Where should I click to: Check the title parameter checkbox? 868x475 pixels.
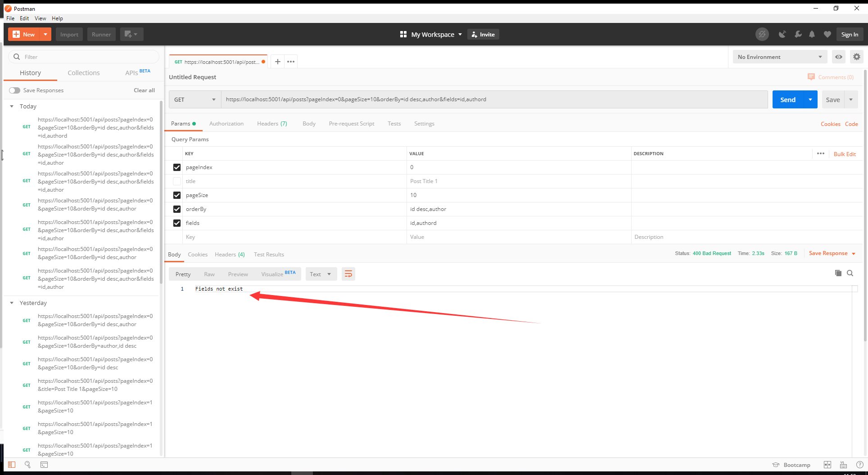pyautogui.click(x=177, y=181)
